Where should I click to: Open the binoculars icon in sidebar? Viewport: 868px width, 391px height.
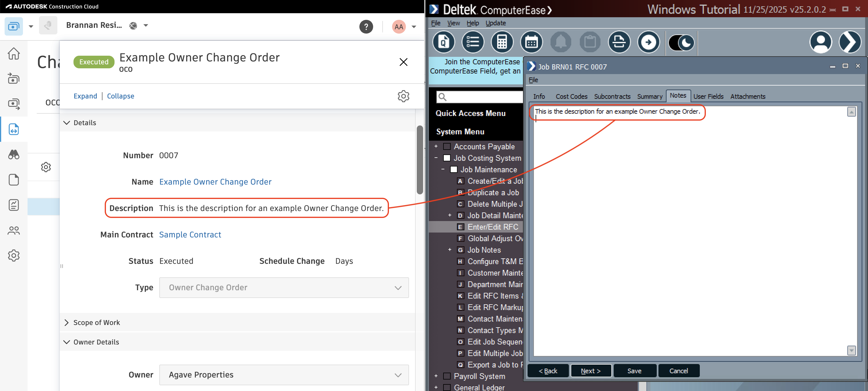pyautogui.click(x=14, y=155)
